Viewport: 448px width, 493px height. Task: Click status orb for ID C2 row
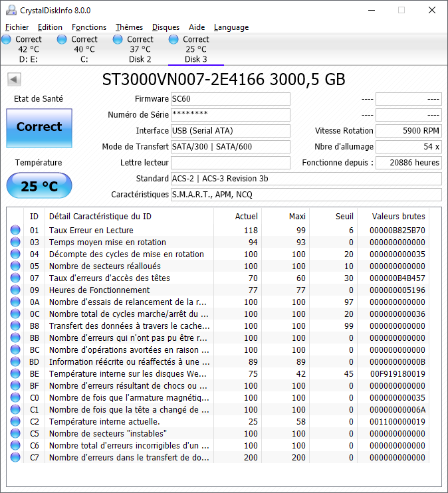(15, 421)
